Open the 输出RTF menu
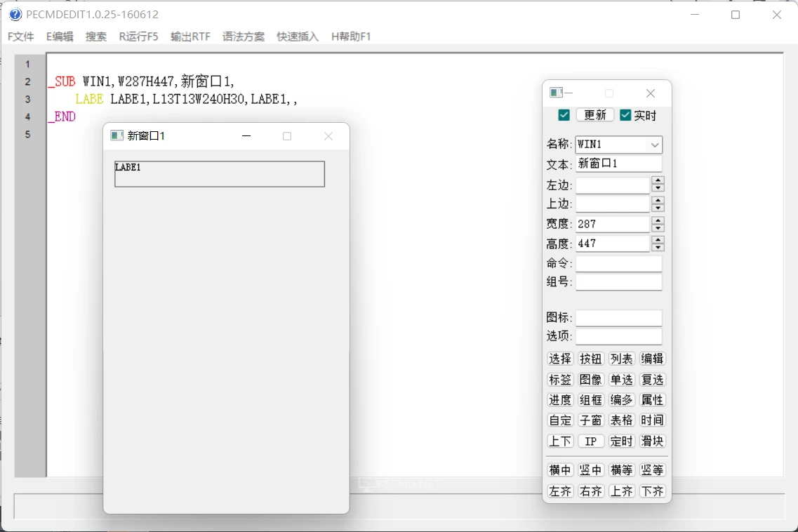 click(x=190, y=36)
